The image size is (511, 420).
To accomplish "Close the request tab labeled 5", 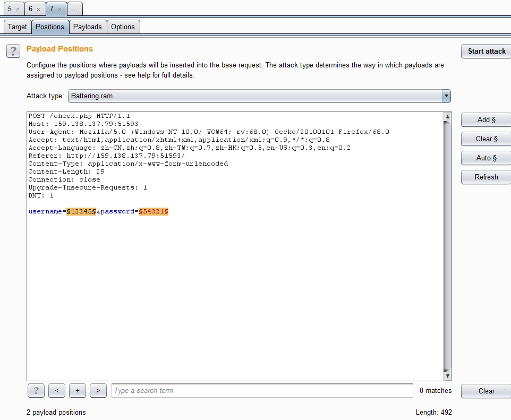I will tap(18, 8).
